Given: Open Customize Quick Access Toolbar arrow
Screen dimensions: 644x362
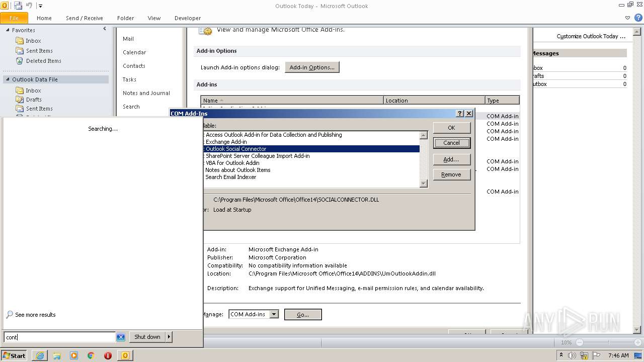Looking at the screenshot, I should [40, 6].
